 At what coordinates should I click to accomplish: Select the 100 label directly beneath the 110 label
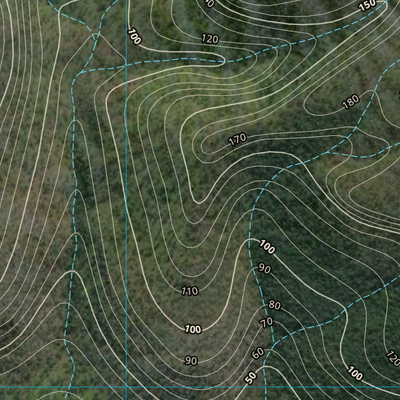(193, 329)
